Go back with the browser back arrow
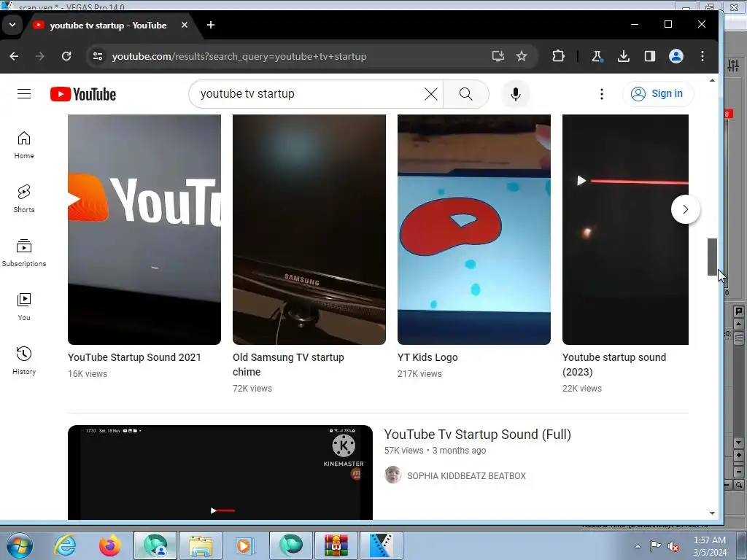This screenshot has width=747, height=560. point(15,56)
